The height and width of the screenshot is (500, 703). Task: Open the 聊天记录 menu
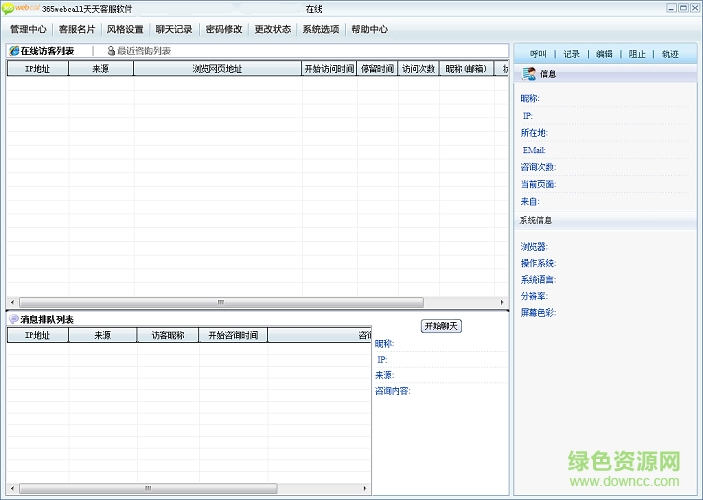174,29
